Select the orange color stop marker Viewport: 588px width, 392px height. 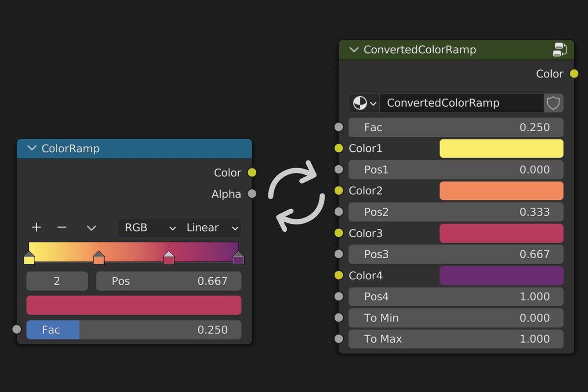coord(99,258)
